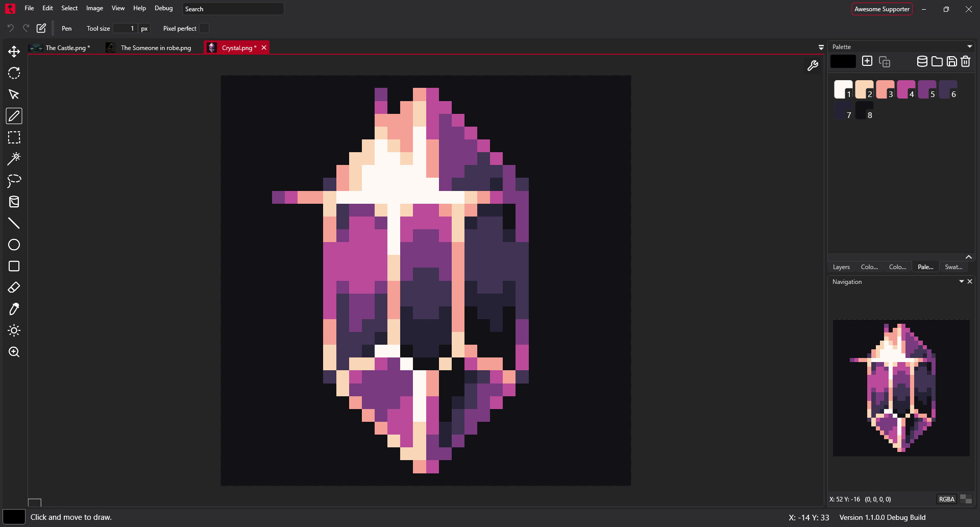The image size is (980, 527).
Task: Toggle the checkerboard icon beside RGBA
Action: (x=966, y=499)
